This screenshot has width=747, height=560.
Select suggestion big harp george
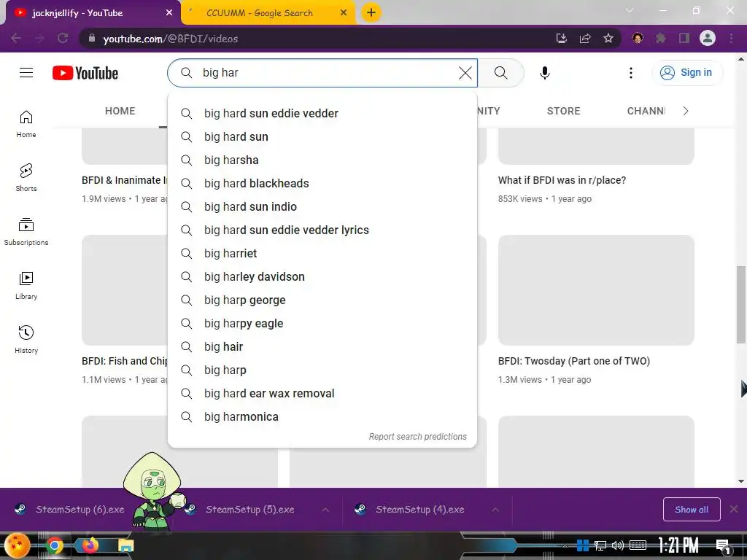coord(322,300)
